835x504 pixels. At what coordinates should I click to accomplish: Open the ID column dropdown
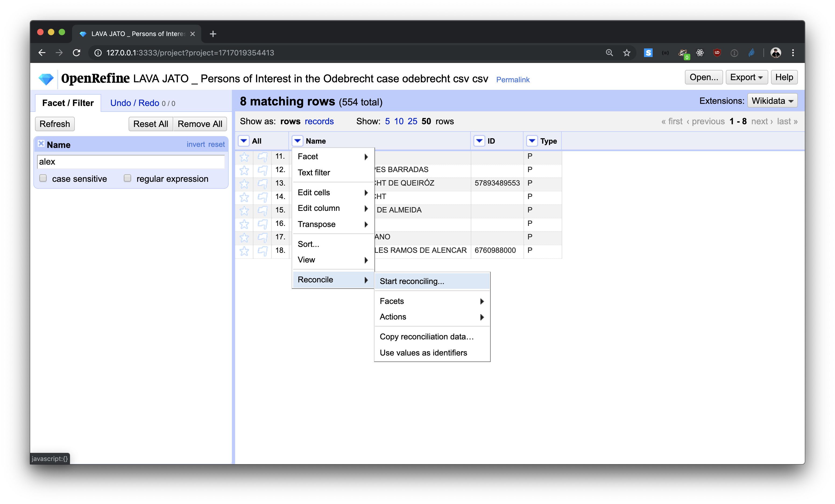pos(479,141)
